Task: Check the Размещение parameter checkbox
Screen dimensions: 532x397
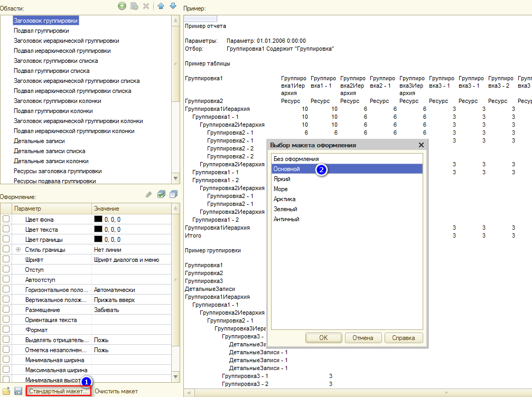Action: tap(6, 310)
